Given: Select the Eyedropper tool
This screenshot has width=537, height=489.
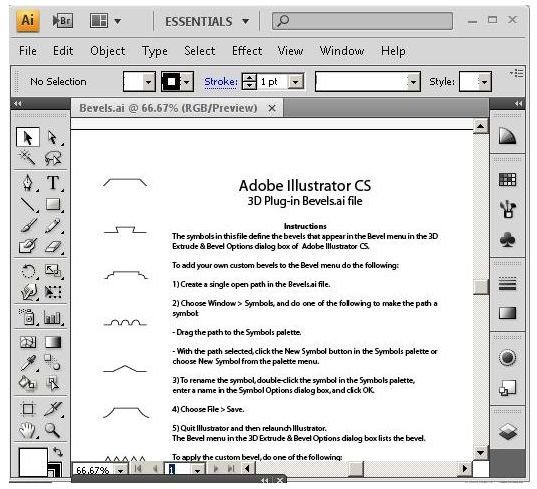Looking at the screenshot, I should [29, 363].
